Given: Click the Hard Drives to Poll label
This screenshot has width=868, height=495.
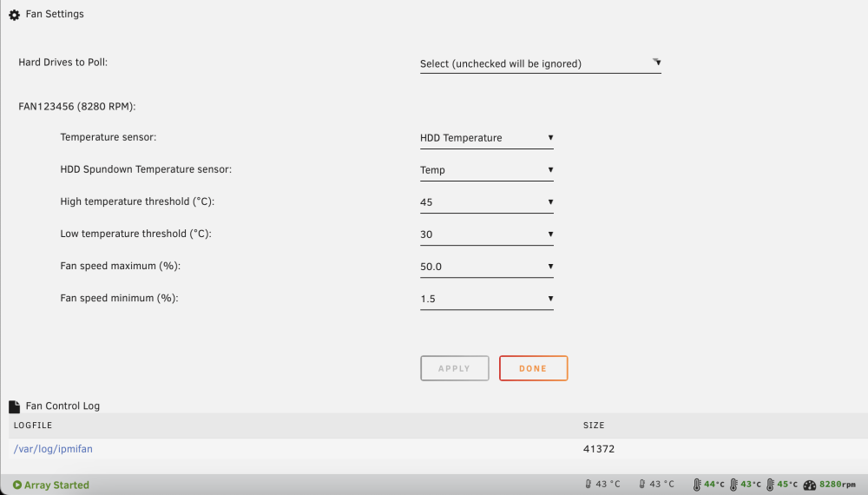Looking at the screenshot, I should click(63, 62).
